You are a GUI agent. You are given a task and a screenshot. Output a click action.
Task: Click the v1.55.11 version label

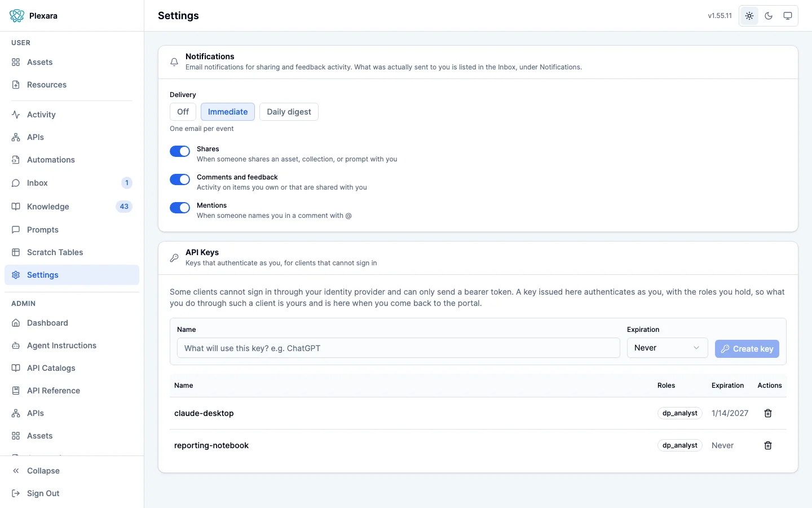click(720, 16)
